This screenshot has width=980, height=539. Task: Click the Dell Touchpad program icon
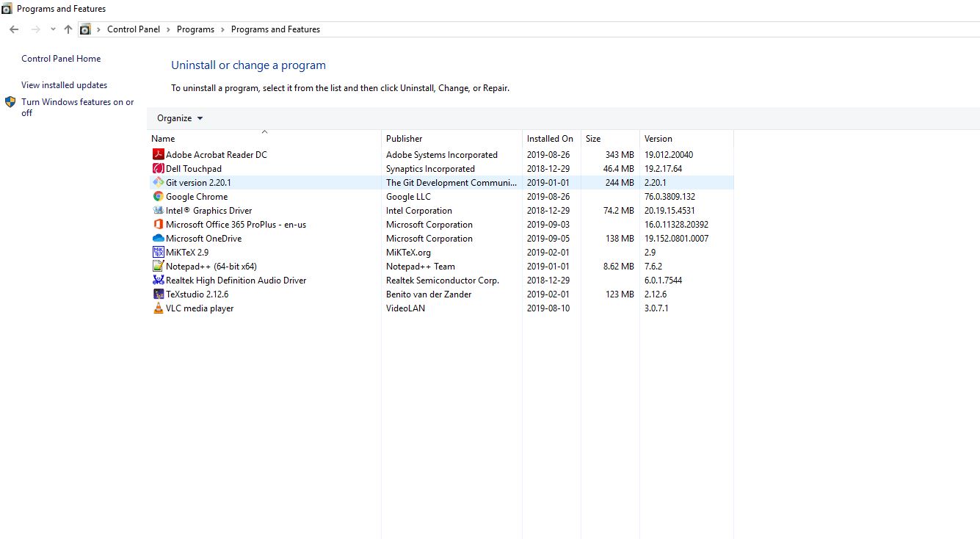point(158,168)
